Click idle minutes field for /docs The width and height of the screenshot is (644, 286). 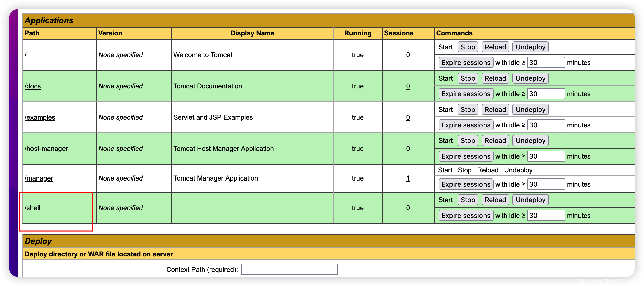click(546, 94)
